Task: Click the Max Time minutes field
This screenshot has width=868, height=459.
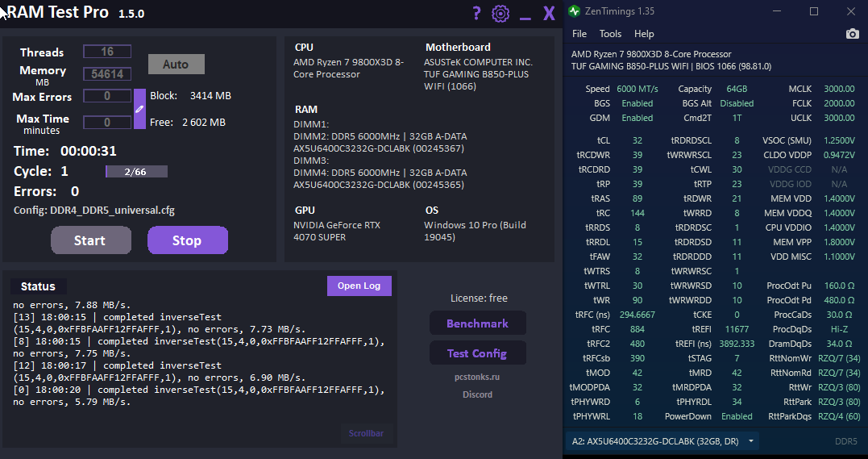Action: pyautogui.click(x=107, y=122)
